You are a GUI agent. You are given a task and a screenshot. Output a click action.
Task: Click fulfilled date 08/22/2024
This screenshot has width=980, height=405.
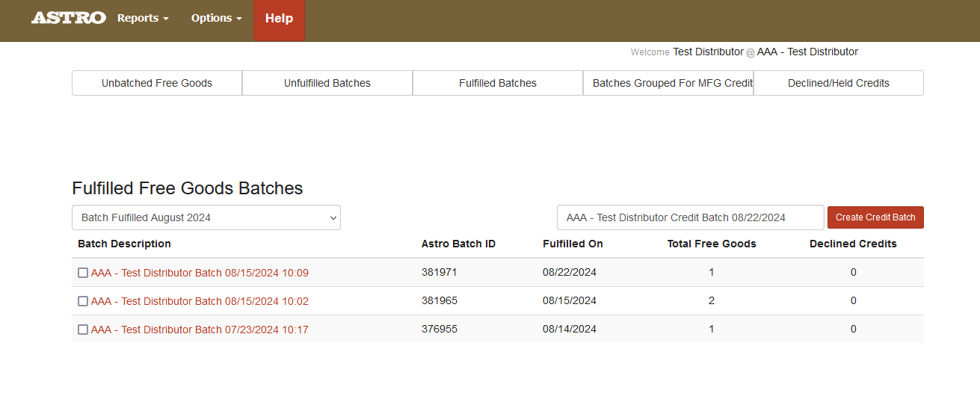click(x=570, y=273)
